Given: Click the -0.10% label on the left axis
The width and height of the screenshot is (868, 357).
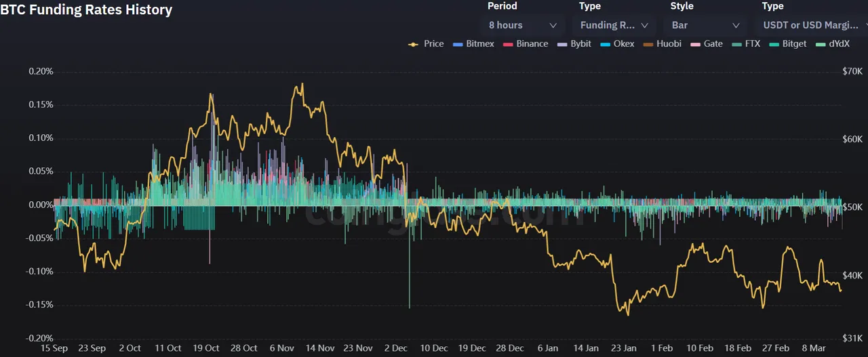Looking at the screenshot, I should click(x=39, y=272).
